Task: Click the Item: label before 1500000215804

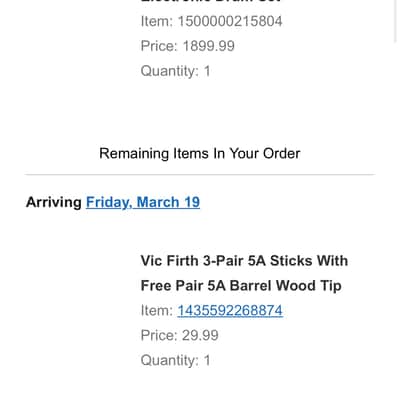Action: (x=157, y=21)
